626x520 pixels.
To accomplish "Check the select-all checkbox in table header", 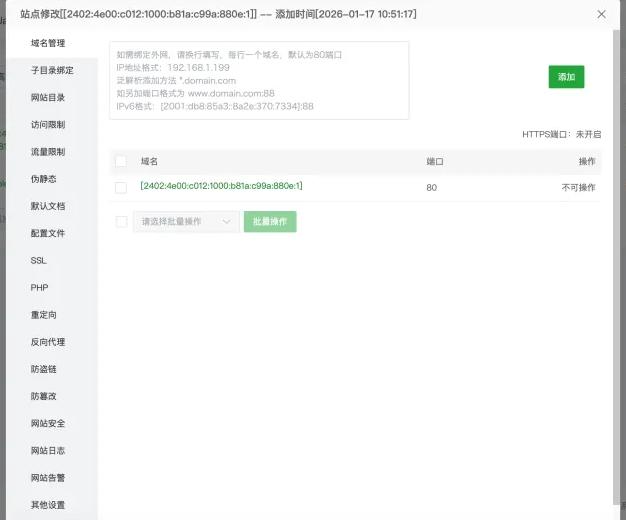I will click(121, 161).
